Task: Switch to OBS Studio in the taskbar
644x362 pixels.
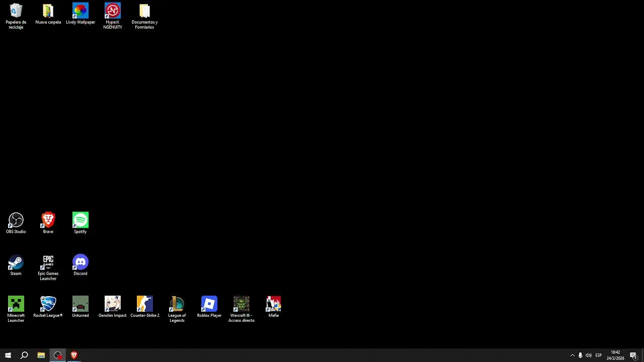Action: 58,355
